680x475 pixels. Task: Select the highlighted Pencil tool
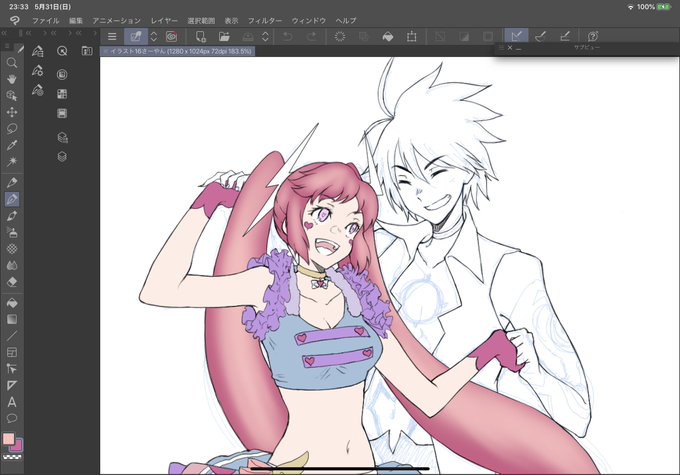pyautogui.click(x=12, y=199)
